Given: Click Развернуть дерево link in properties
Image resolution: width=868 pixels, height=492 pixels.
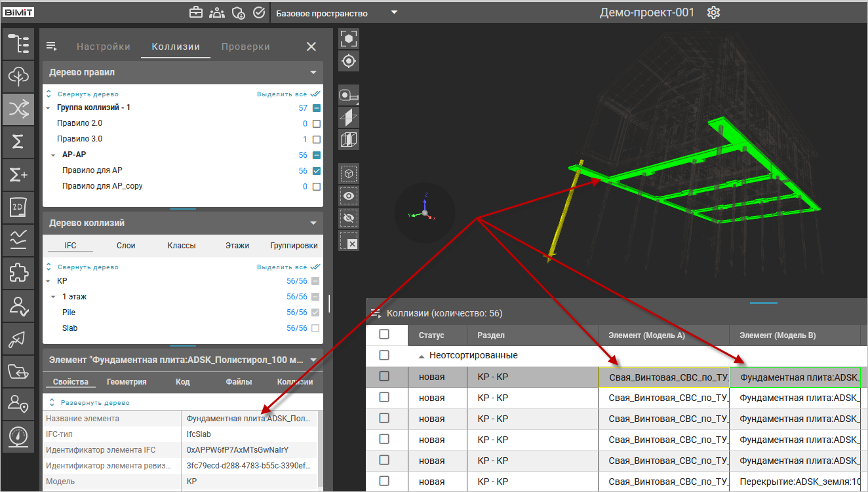Looking at the screenshot, I should click(x=95, y=402).
